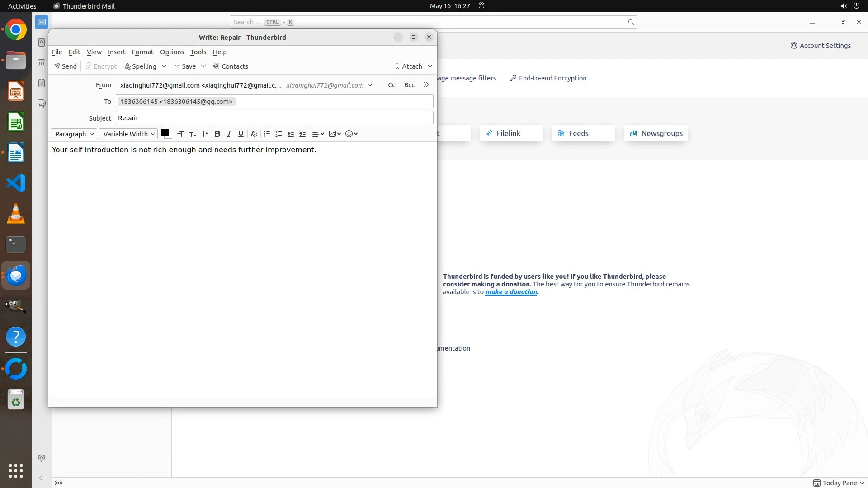This screenshot has height=488, width=868.
Task: Click the remove text styling icon
Action: 254,134
